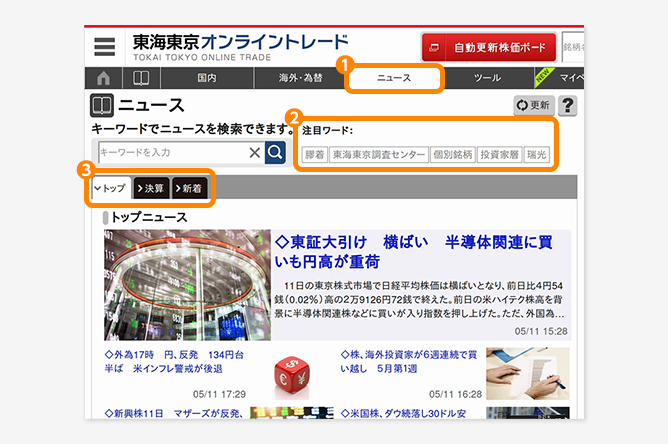
Task: Open the hands with chart thumbnail
Action: click(x=528, y=374)
